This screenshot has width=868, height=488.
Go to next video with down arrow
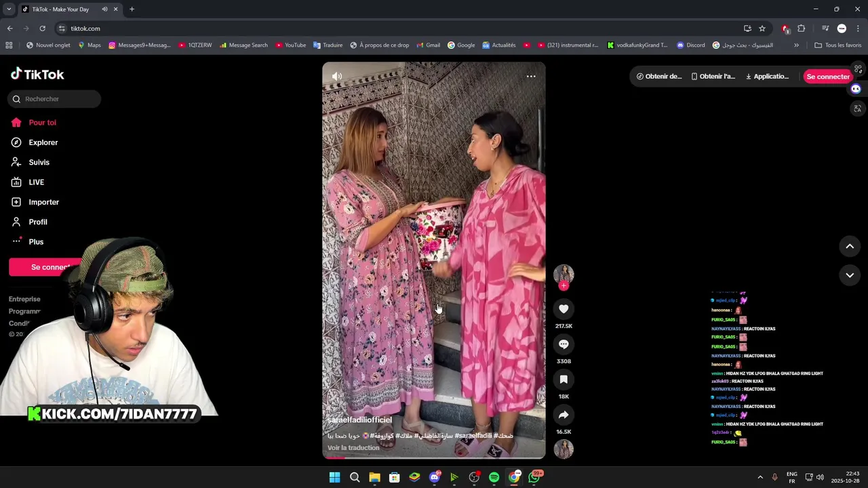[x=850, y=275]
